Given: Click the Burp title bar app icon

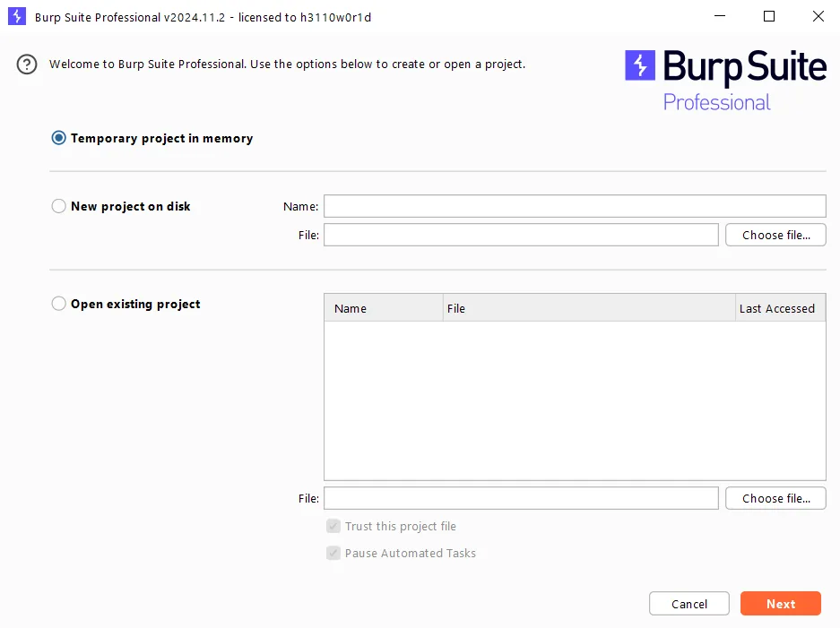Looking at the screenshot, I should (17, 16).
